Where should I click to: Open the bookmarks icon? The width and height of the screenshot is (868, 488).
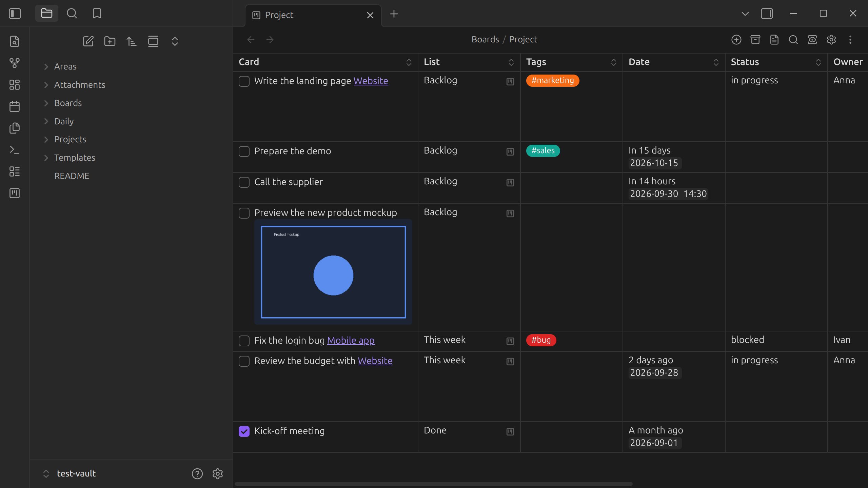[x=97, y=14]
